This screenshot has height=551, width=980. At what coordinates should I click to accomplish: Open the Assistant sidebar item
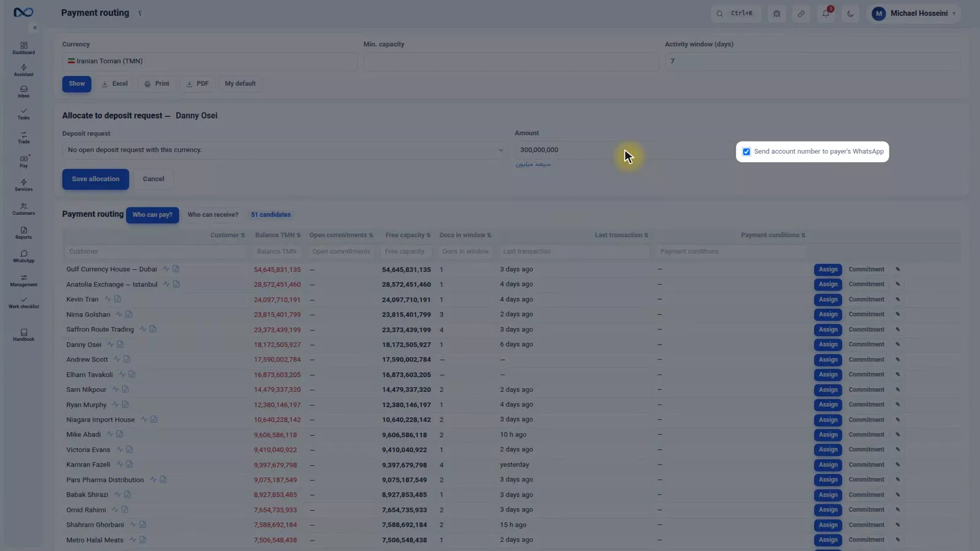point(24,70)
